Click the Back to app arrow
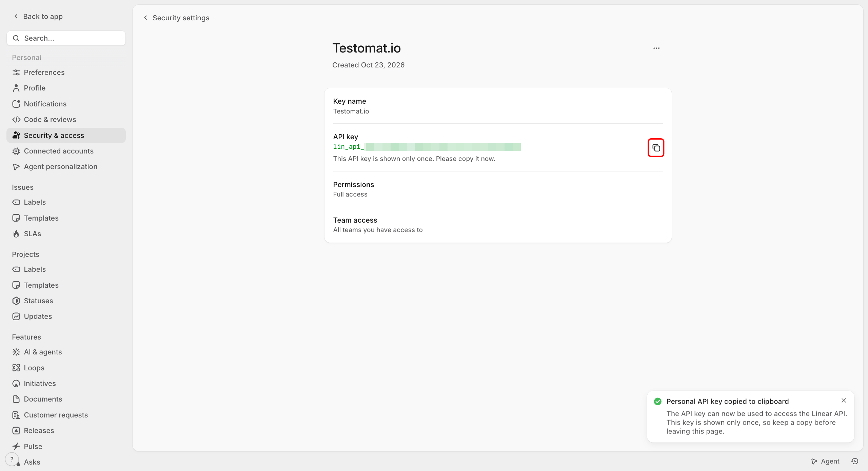This screenshot has width=868, height=471. click(x=16, y=16)
